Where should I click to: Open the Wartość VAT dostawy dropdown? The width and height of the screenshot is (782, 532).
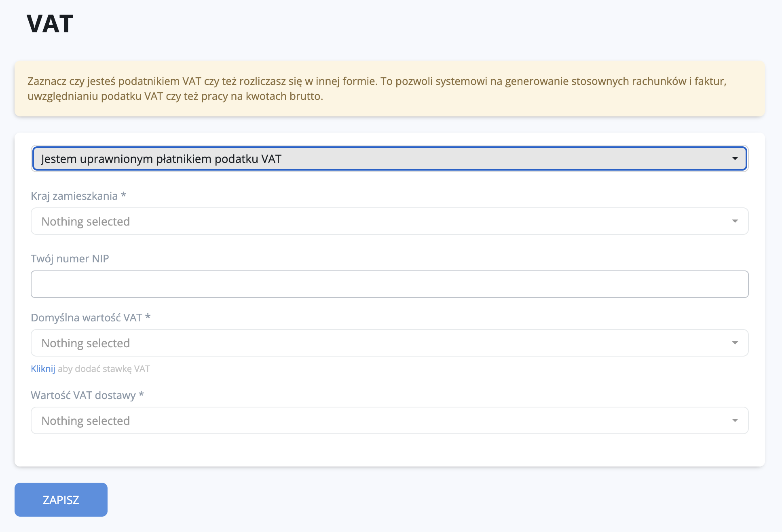389,420
